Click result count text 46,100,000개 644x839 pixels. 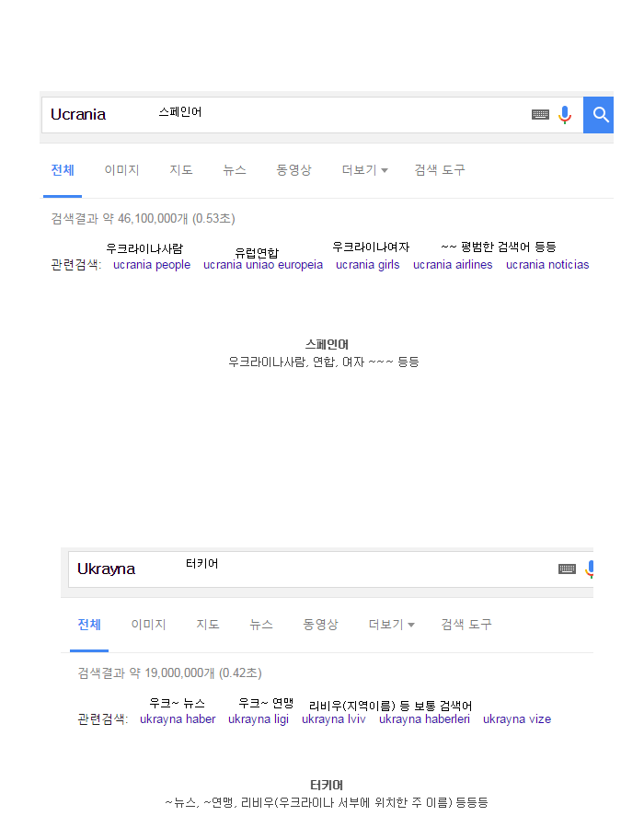click(153, 219)
